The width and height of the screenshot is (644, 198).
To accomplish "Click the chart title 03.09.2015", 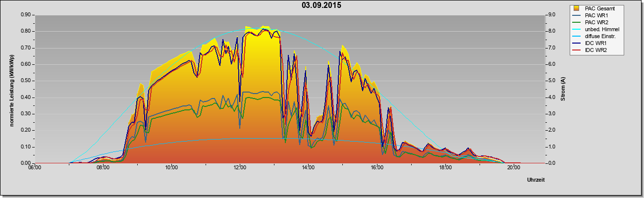I will pyautogui.click(x=321, y=5).
